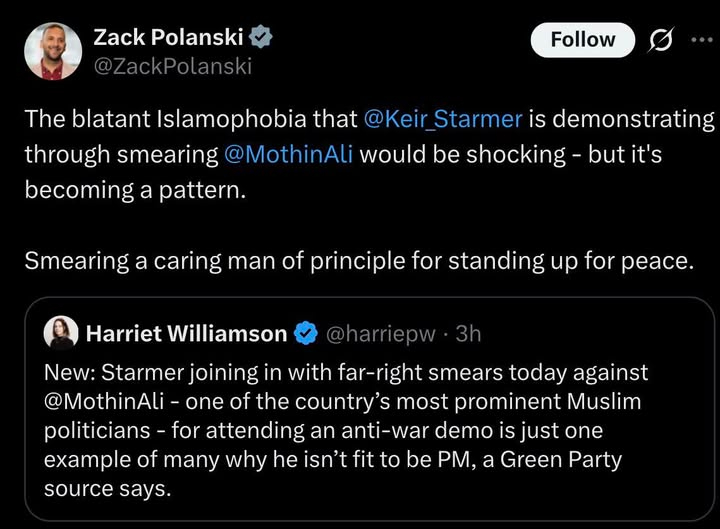Open the @harriepw handle
Image resolution: width=720 pixels, height=529 pixels.
[381, 333]
